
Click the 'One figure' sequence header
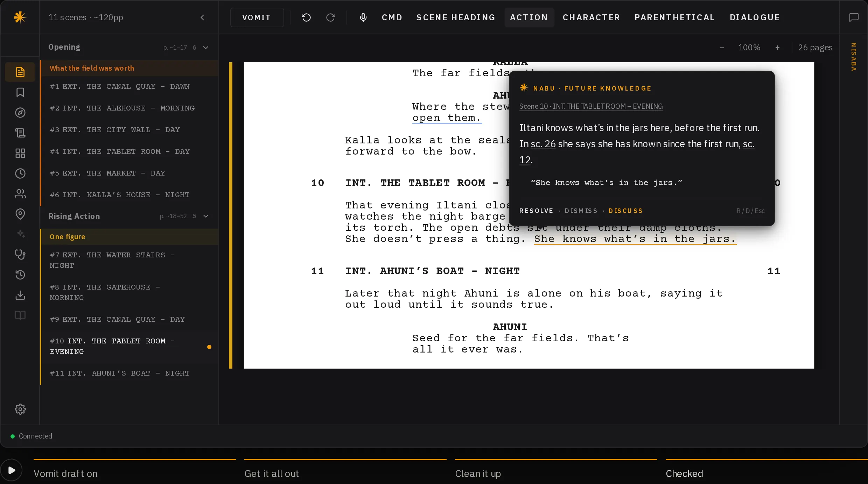[x=129, y=237]
